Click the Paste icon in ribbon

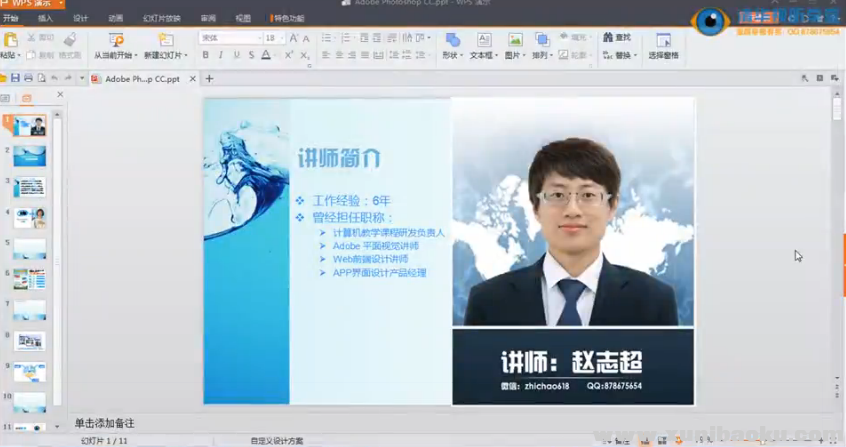coord(10,41)
